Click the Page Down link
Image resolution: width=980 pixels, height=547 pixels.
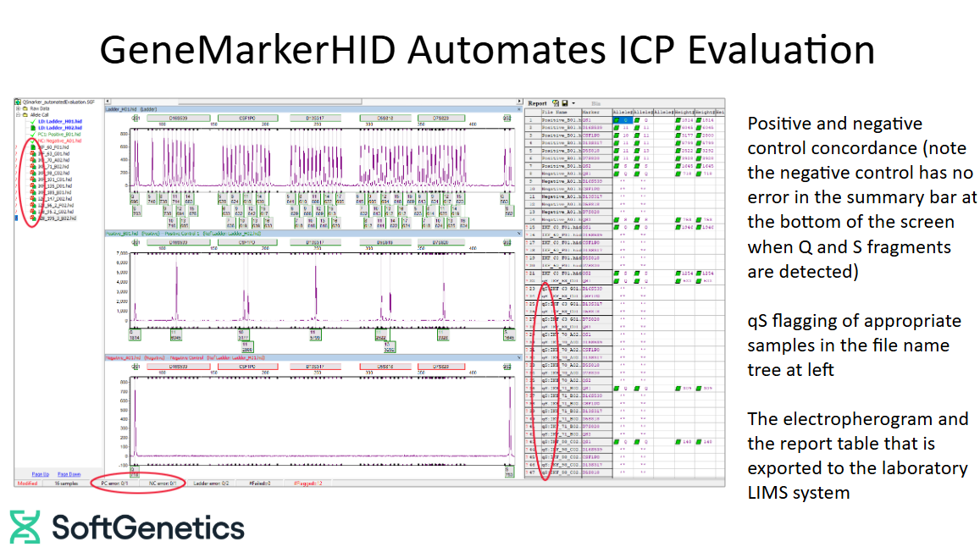69,474
